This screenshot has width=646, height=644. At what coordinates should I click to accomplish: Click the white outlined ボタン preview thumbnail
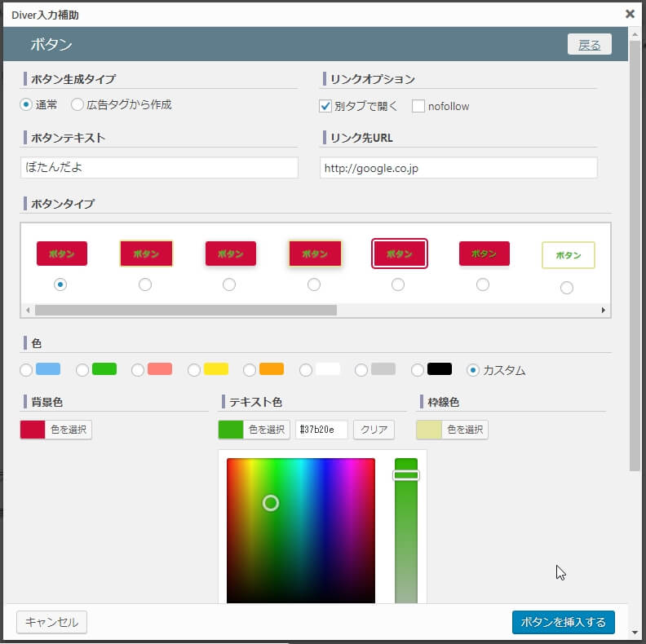(x=569, y=255)
